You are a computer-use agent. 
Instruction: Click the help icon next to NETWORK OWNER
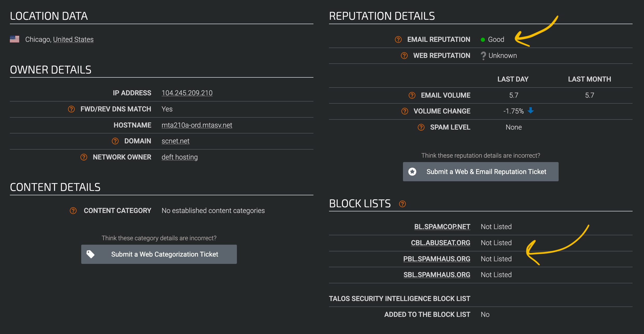coord(84,157)
